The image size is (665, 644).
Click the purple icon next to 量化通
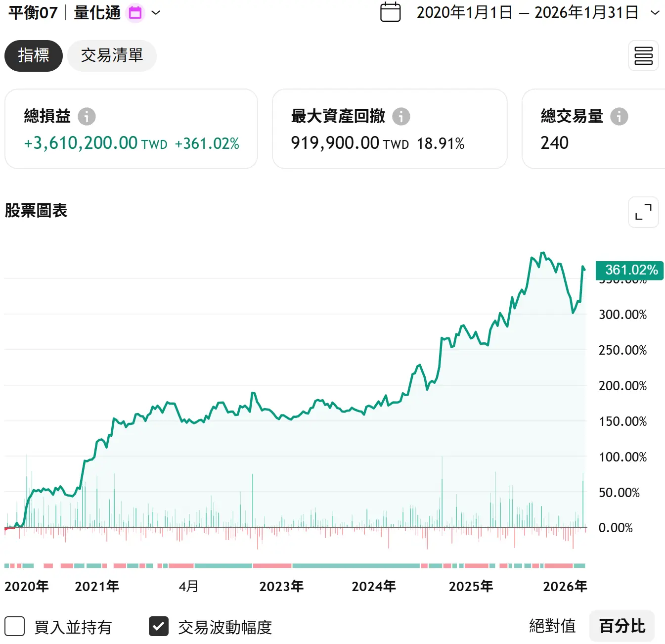pos(135,13)
